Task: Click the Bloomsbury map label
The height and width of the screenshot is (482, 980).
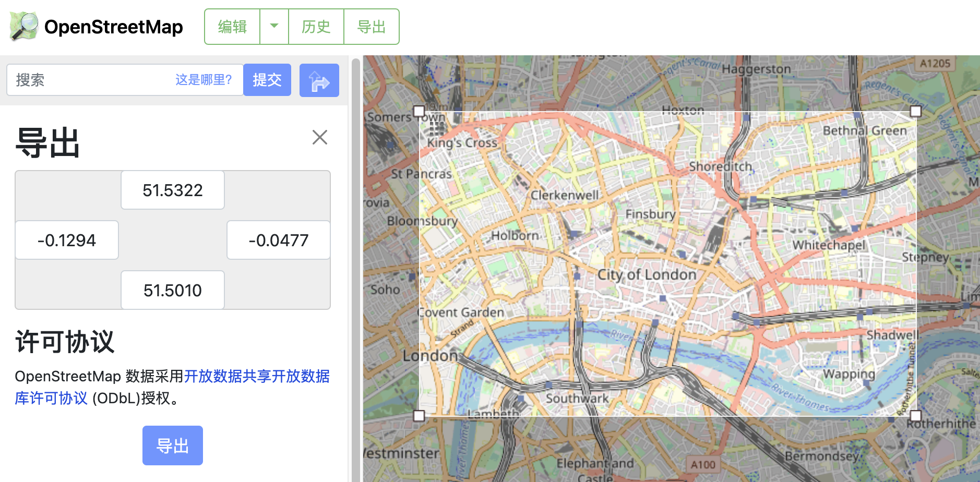Action: [x=422, y=221]
